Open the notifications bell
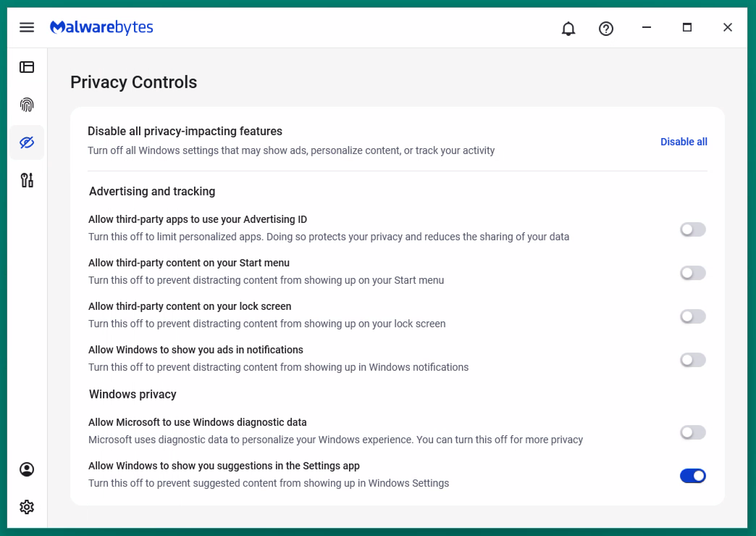This screenshot has height=536, width=756. pos(568,28)
